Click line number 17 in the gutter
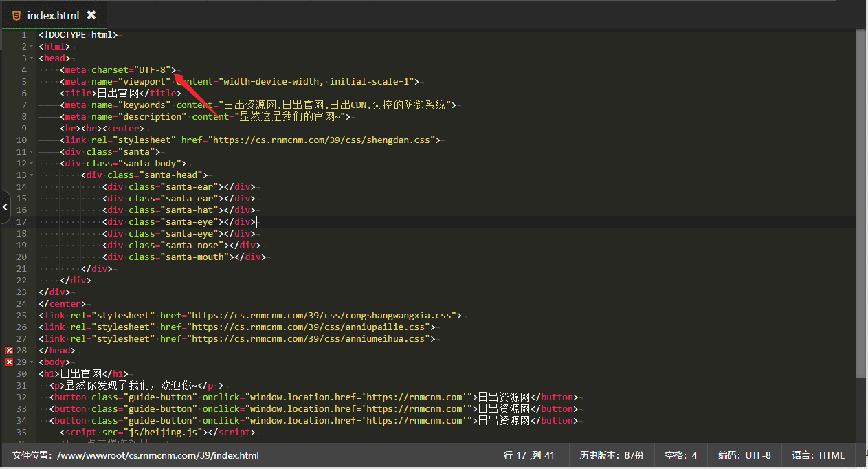 coord(21,222)
